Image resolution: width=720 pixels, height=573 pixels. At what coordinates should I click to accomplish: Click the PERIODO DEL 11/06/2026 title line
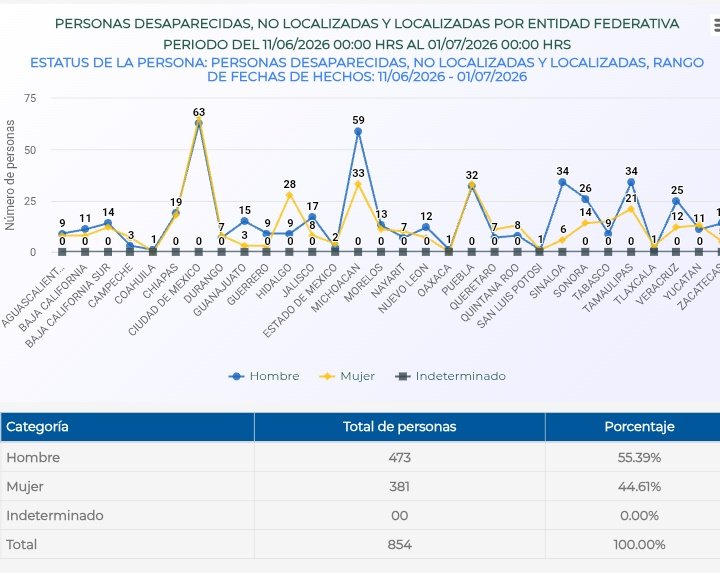tap(367, 45)
